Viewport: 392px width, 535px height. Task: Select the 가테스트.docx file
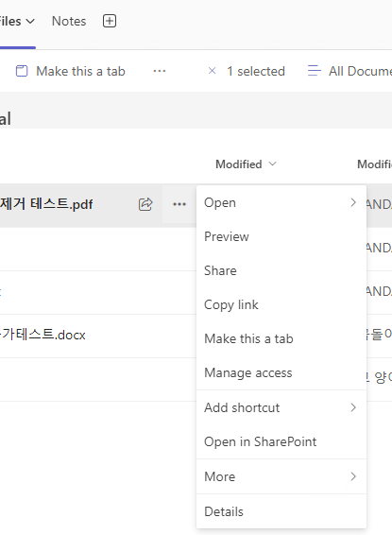click(x=43, y=335)
